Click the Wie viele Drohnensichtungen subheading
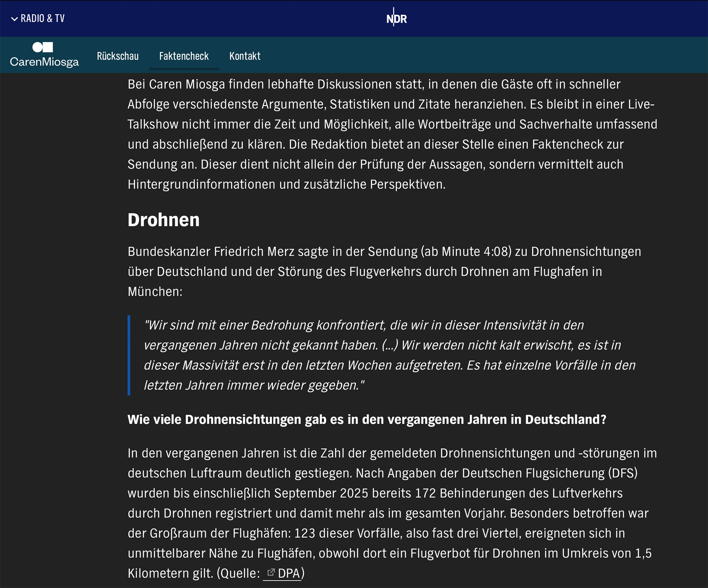 pyautogui.click(x=367, y=419)
